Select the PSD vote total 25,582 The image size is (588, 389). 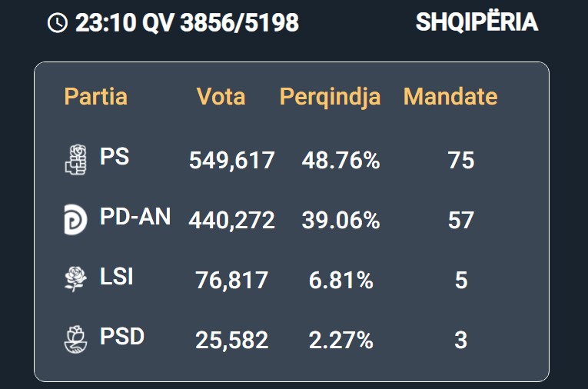coord(232,341)
